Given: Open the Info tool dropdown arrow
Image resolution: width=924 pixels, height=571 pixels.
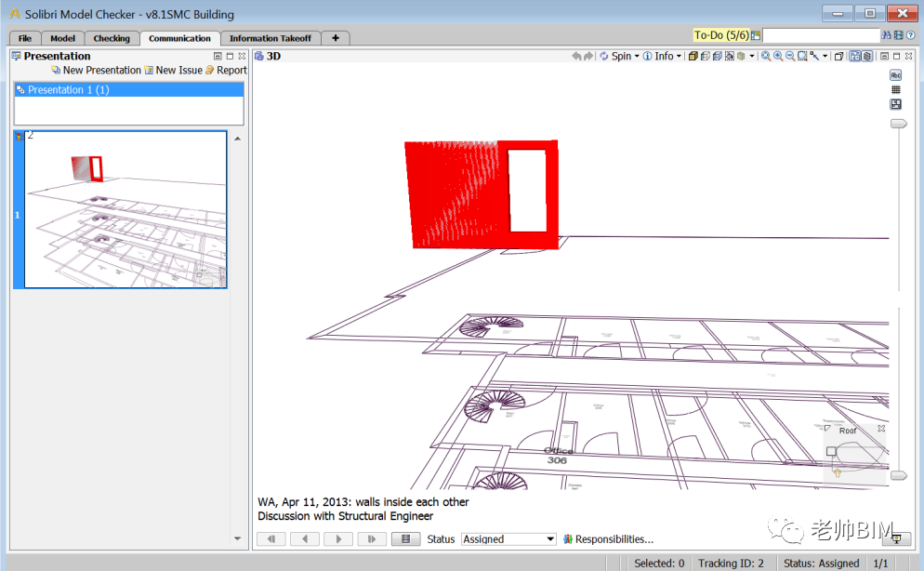Looking at the screenshot, I should point(679,57).
